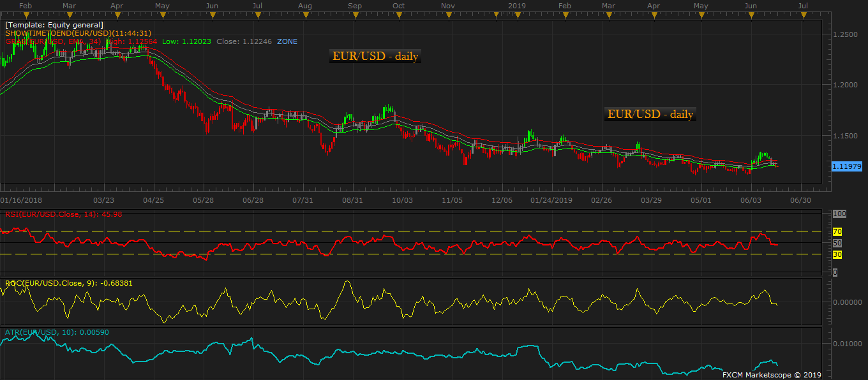
Task: Click the Template: Equity general label
Action: point(54,25)
